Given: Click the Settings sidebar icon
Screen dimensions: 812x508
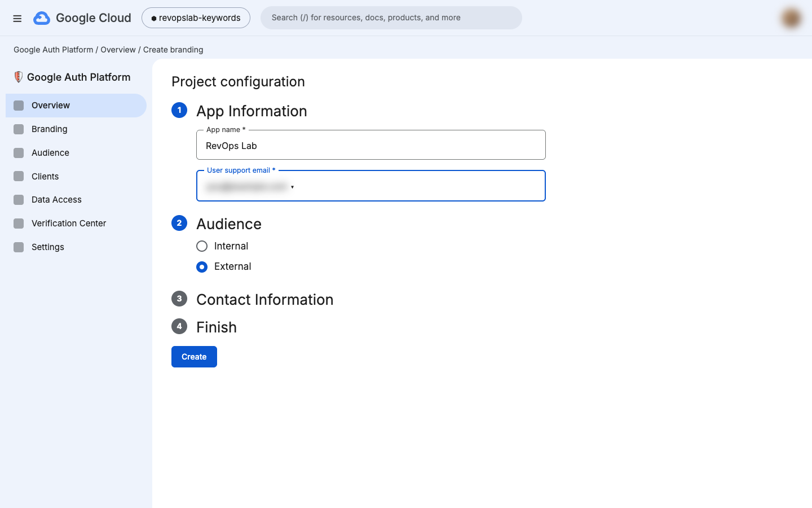Looking at the screenshot, I should 19,247.
